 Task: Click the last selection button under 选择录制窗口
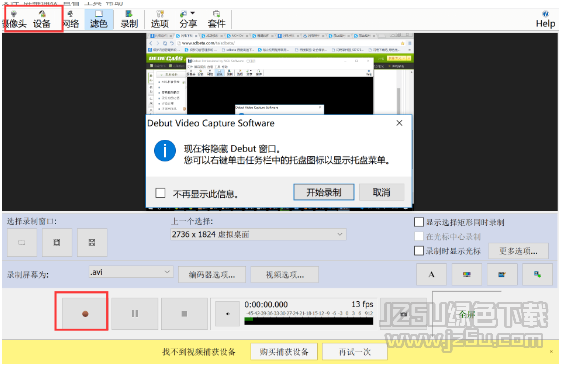92,243
